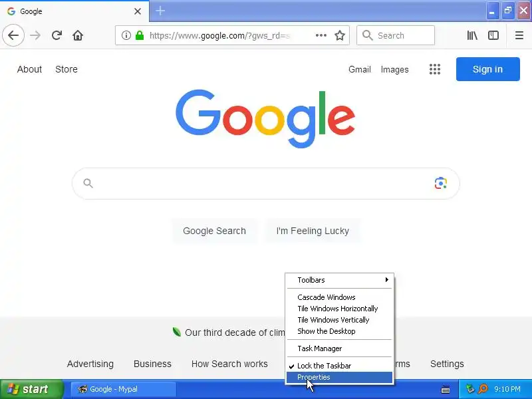Open the site information icon in address bar
The image size is (532, 399).
tap(126, 35)
